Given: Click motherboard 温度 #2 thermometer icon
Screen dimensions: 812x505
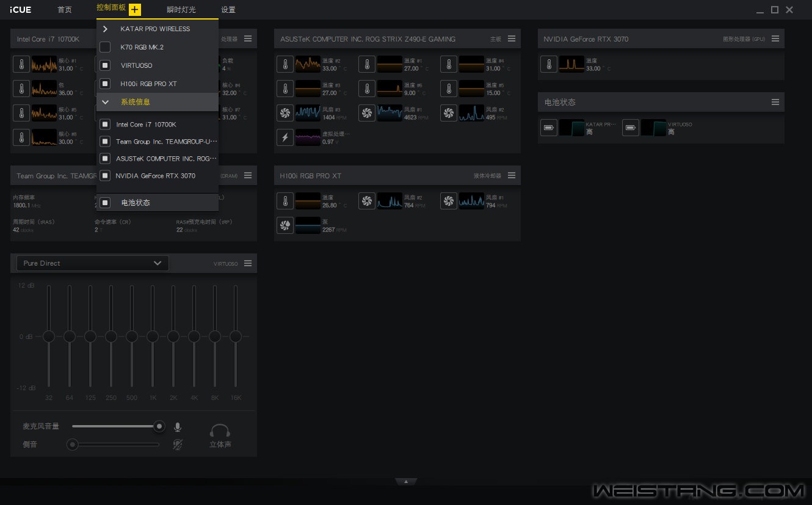Looking at the screenshot, I should pos(285,64).
